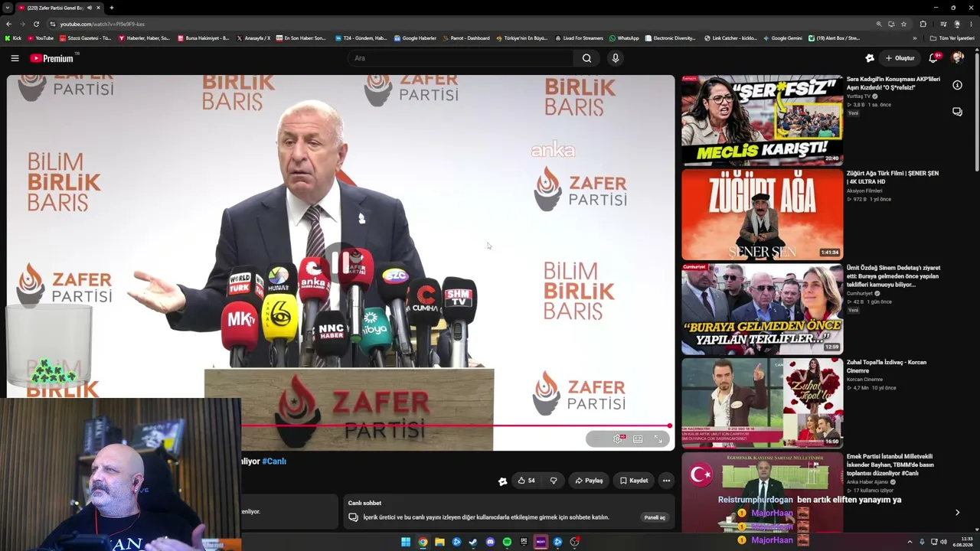Go to YouTube Premium home logo
980x551 pixels.
(x=53, y=58)
